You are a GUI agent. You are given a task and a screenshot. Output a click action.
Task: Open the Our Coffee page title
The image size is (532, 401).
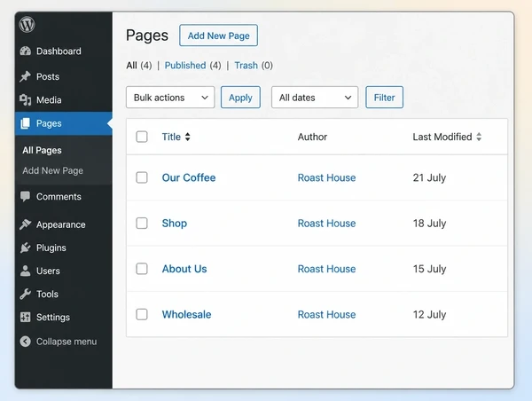[x=189, y=177]
